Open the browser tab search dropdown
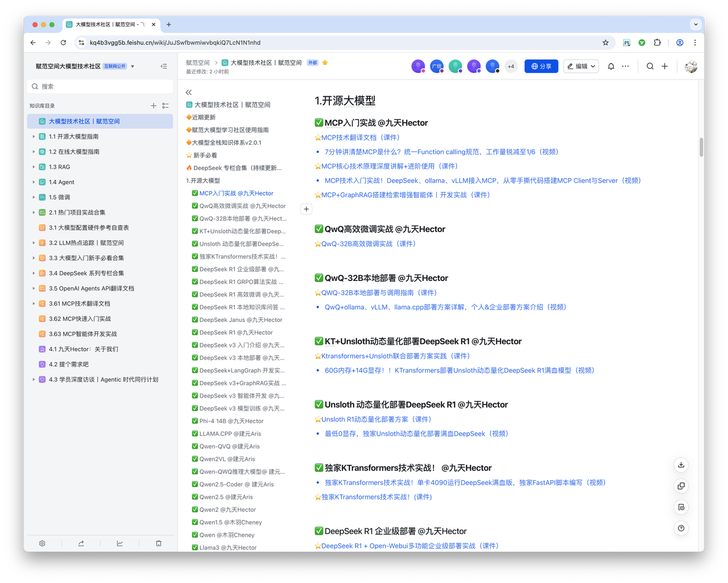This screenshot has height=583, width=728. pyautogui.click(x=696, y=24)
